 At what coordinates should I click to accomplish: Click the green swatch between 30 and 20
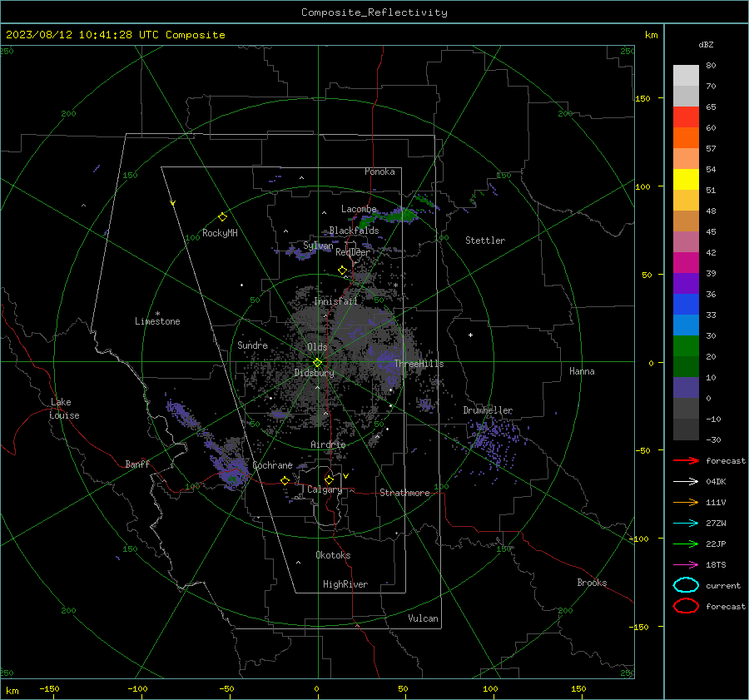click(686, 346)
